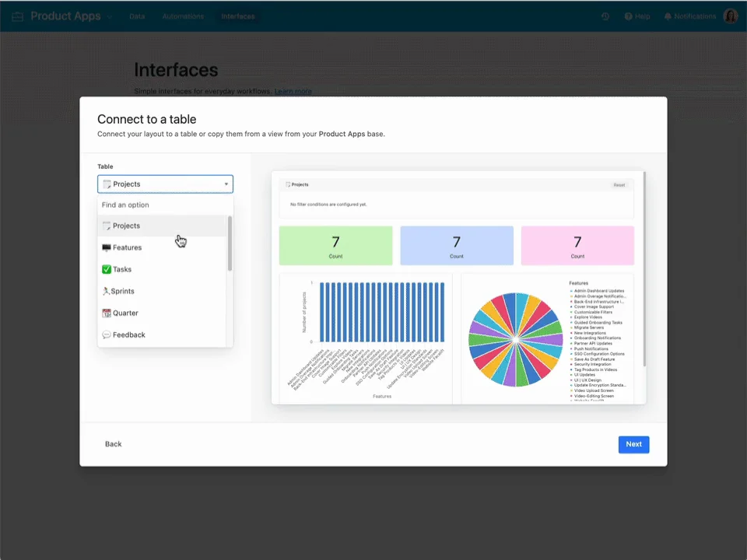Expand the Product Apps base menu chevron
This screenshot has width=747, height=560.
[110, 17]
